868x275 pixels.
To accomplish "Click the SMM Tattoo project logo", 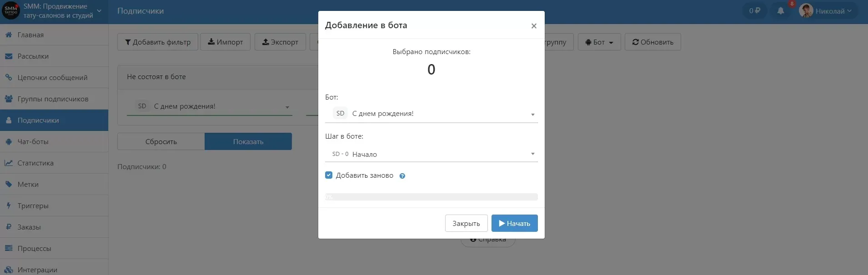I will [10, 10].
